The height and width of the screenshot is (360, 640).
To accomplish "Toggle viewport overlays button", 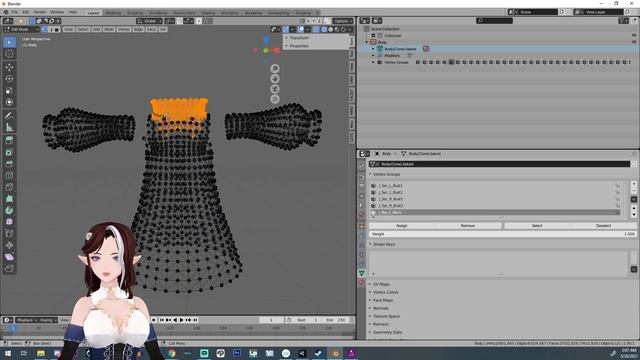I will point(301,29).
